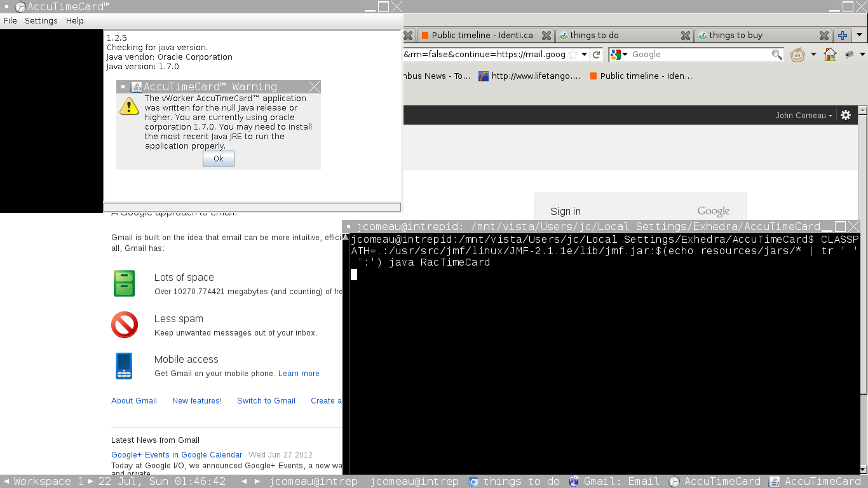The width and height of the screenshot is (868, 488).
Task: Maximize the terminal window
Action: (x=840, y=226)
